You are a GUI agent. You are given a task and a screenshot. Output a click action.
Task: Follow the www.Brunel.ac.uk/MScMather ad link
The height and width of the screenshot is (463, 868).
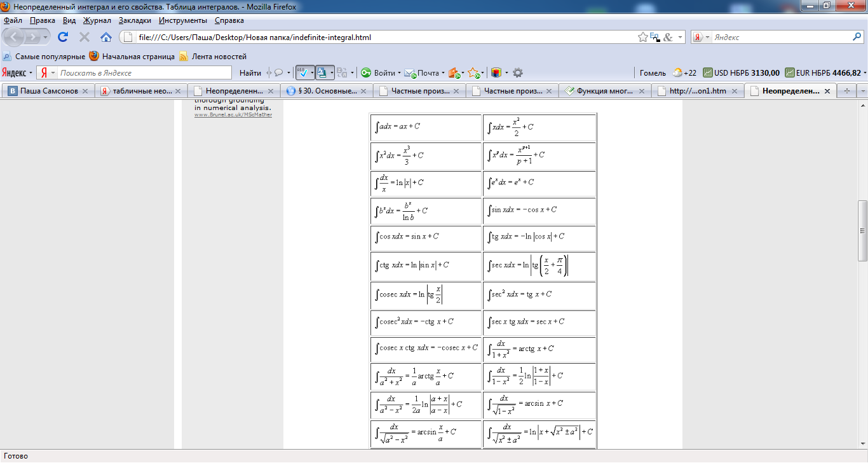click(x=233, y=114)
